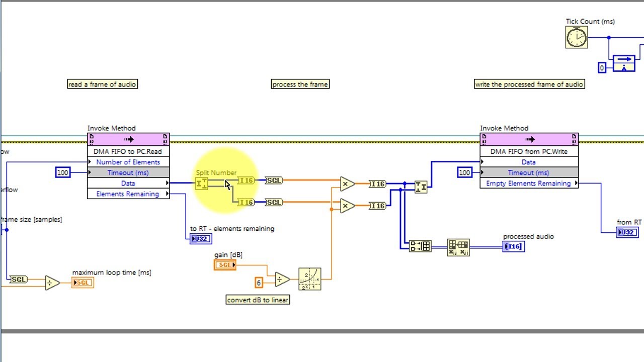
Task: Click the Invoke Method label above DMA Read
Action: click(x=112, y=128)
